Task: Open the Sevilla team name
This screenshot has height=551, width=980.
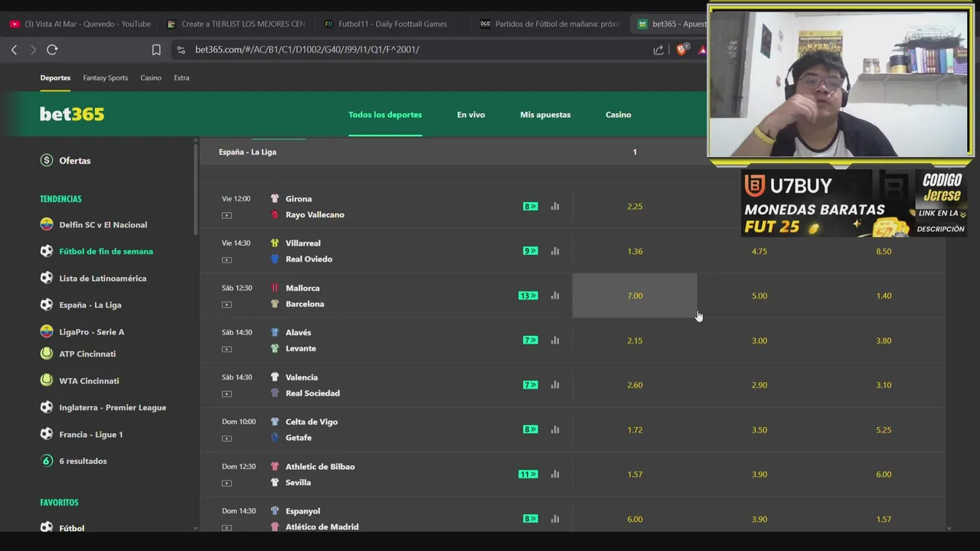Action: pos(298,483)
